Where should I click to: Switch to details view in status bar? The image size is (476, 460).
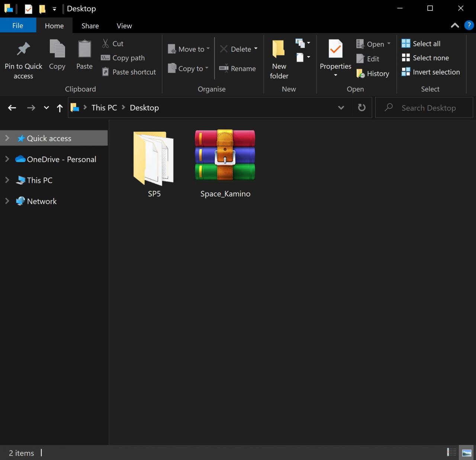[x=451, y=453]
